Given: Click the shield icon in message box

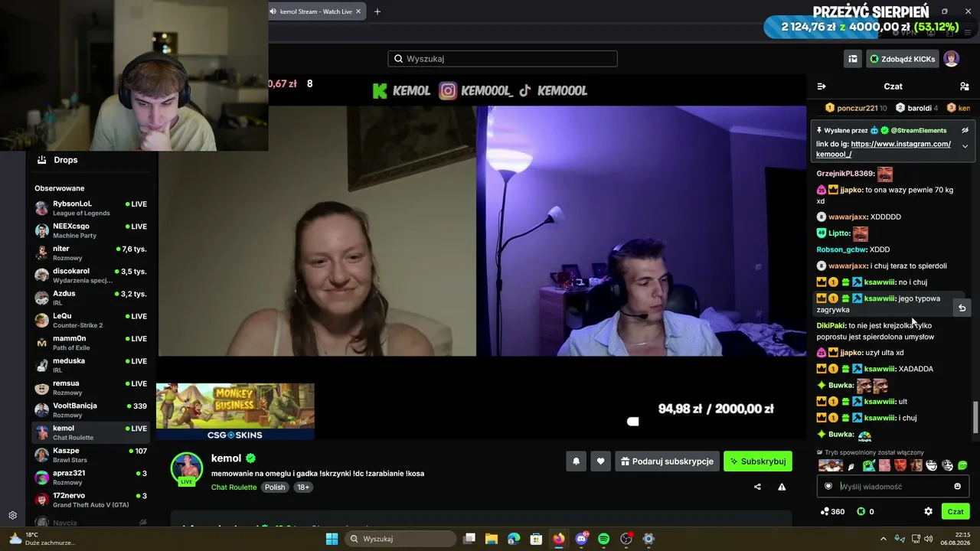Looking at the screenshot, I should pos(828,486).
